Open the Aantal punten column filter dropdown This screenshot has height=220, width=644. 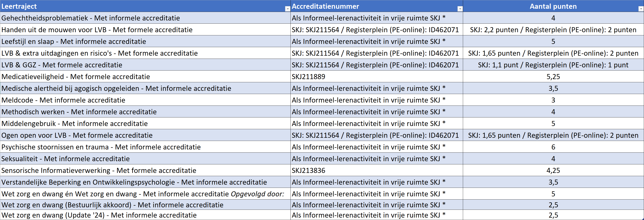[641, 9]
